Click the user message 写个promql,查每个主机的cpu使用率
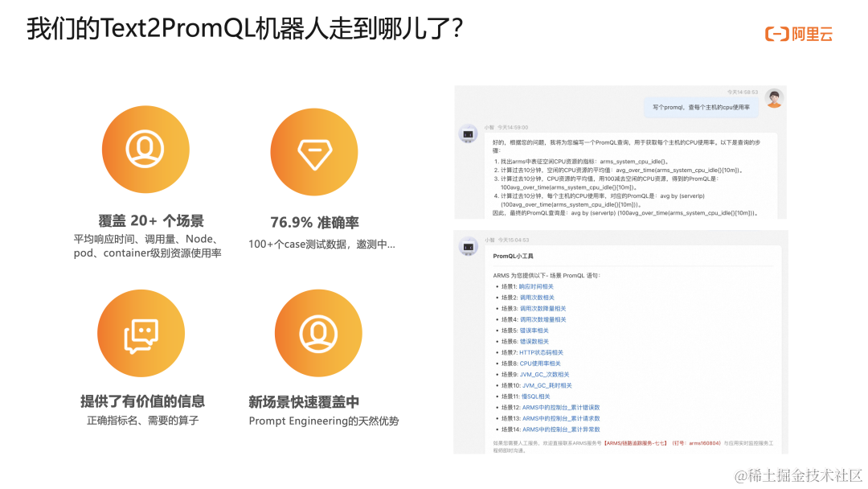 [701, 108]
